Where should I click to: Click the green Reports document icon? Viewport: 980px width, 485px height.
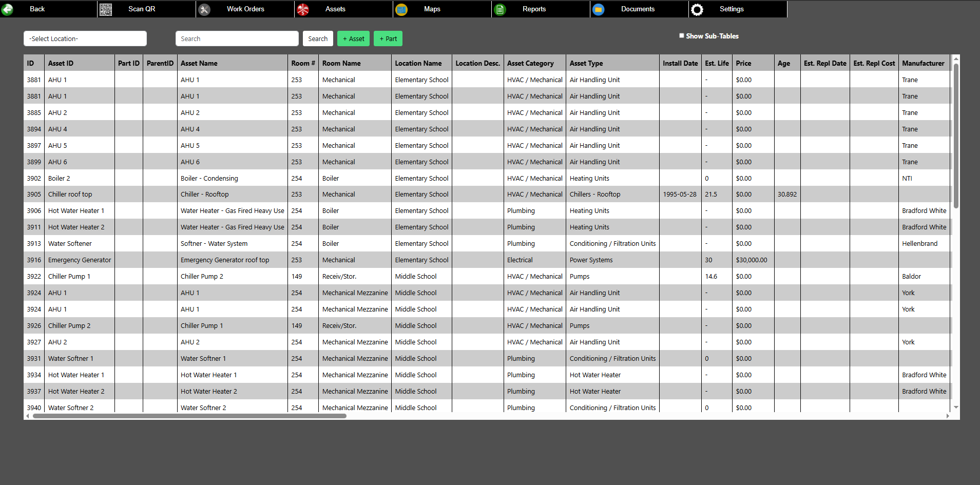(500, 9)
